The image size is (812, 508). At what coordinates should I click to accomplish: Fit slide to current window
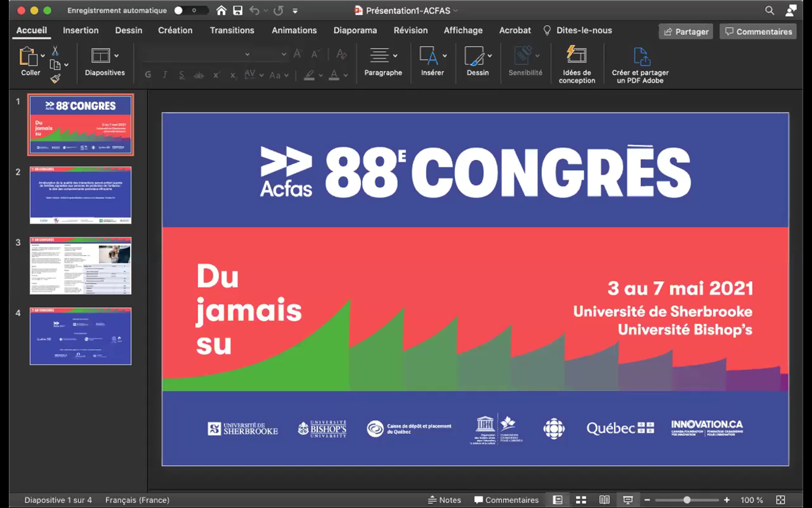(x=780, y=500)
